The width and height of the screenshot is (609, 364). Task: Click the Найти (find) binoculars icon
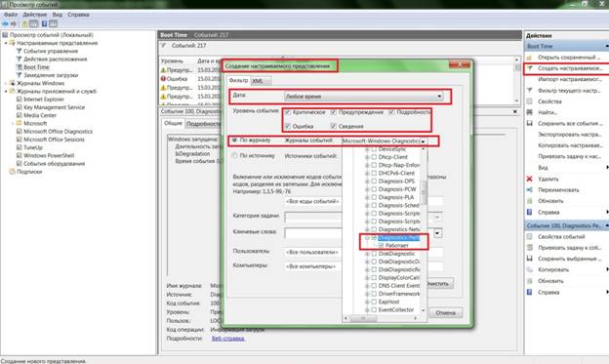[x=529, y=112]
